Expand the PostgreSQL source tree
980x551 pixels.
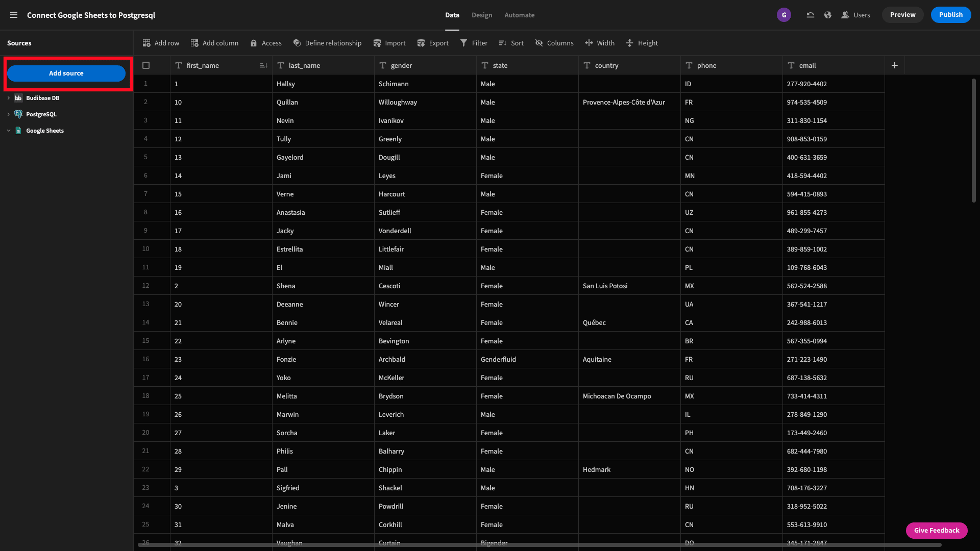click(x=9, y=114)
